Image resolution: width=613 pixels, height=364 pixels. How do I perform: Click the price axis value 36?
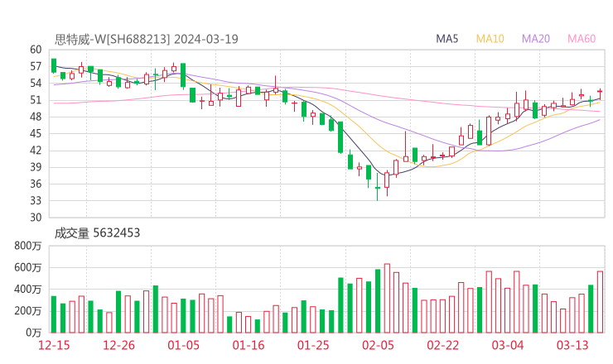[36, 184]
